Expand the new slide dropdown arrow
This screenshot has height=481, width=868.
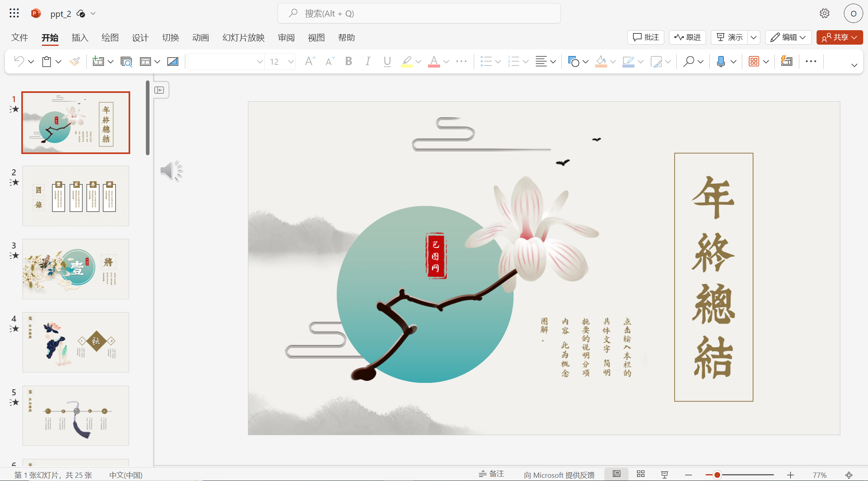(x=111, y=62)
